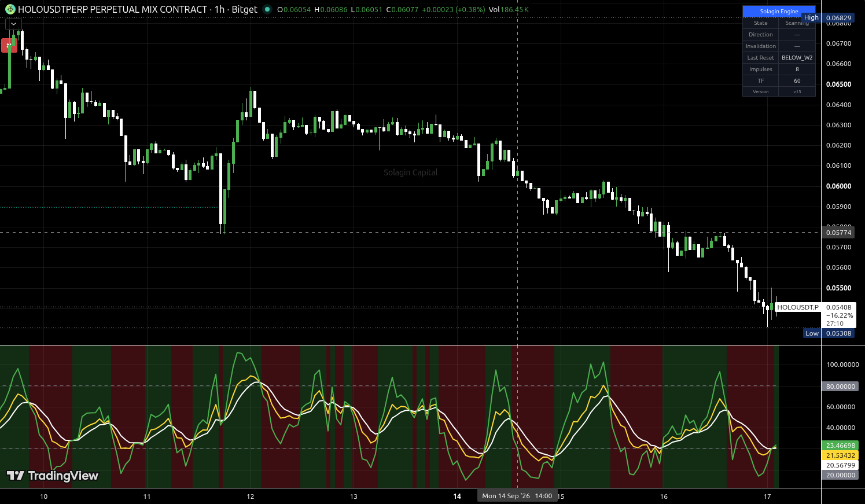
Task: Click the HOLOUSDT.P current price tag
Action: [797, 307]
